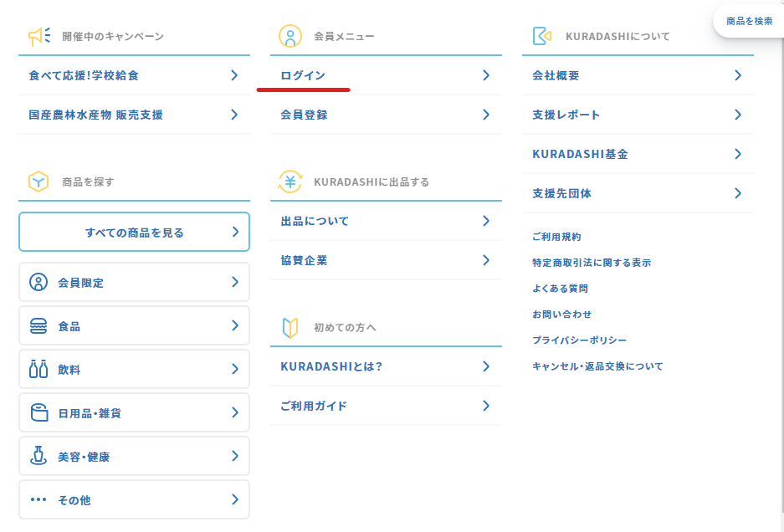
Task: Click the megaphone campaign icon
Action: (39, 36)
